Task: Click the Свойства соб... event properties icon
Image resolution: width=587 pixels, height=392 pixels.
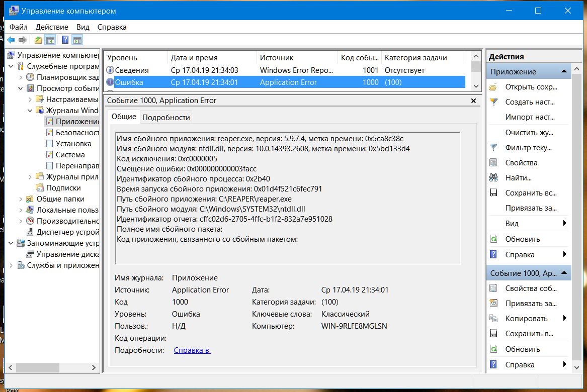Action: (493, 288)
